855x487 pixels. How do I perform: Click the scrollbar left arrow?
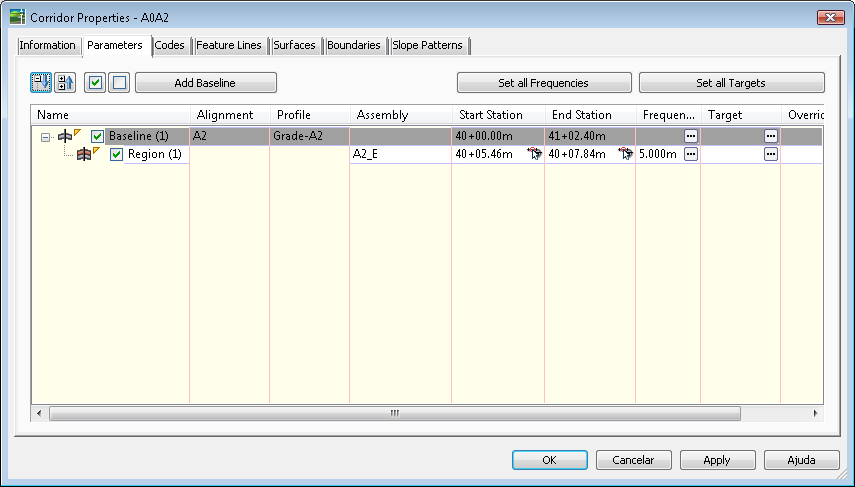(x=39, y=413)
